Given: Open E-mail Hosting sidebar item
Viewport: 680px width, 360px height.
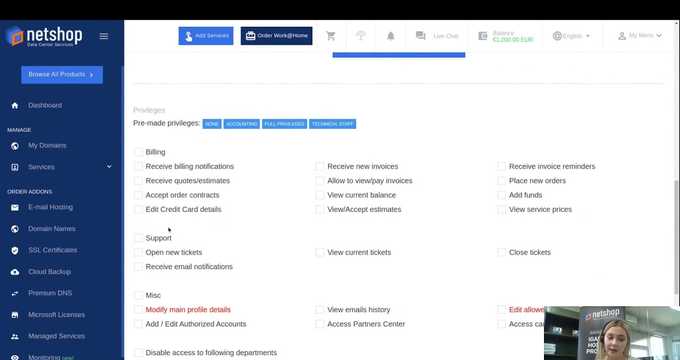Looking at the screenshot, I should [50, 207].
